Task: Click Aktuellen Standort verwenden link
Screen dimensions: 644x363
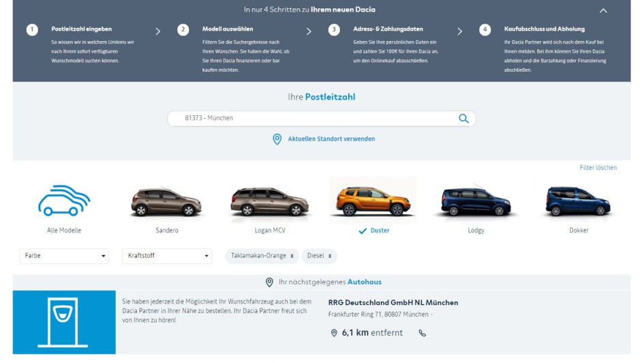Action: (x=331, y=139)
